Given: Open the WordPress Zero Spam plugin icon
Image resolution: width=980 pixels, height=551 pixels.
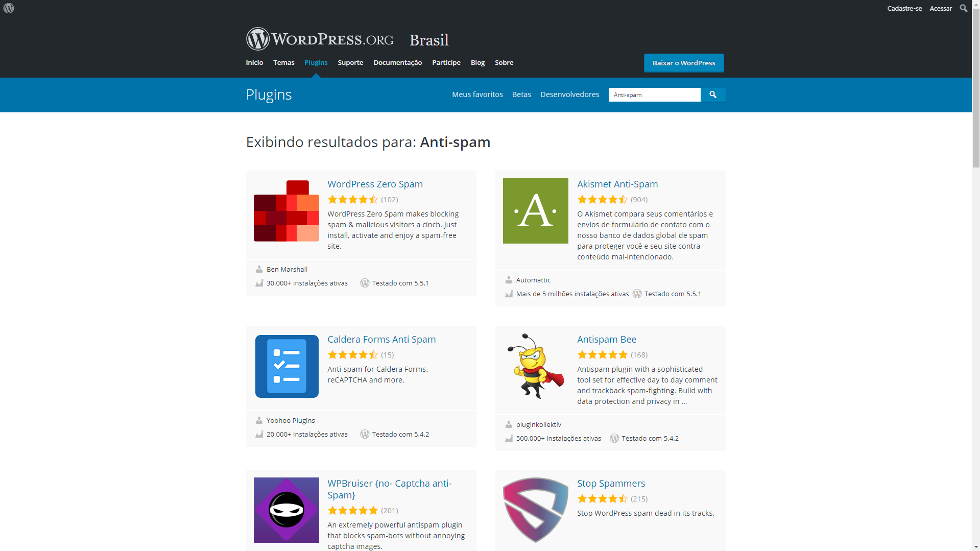Looking at the screenshot, I should 286,211.
